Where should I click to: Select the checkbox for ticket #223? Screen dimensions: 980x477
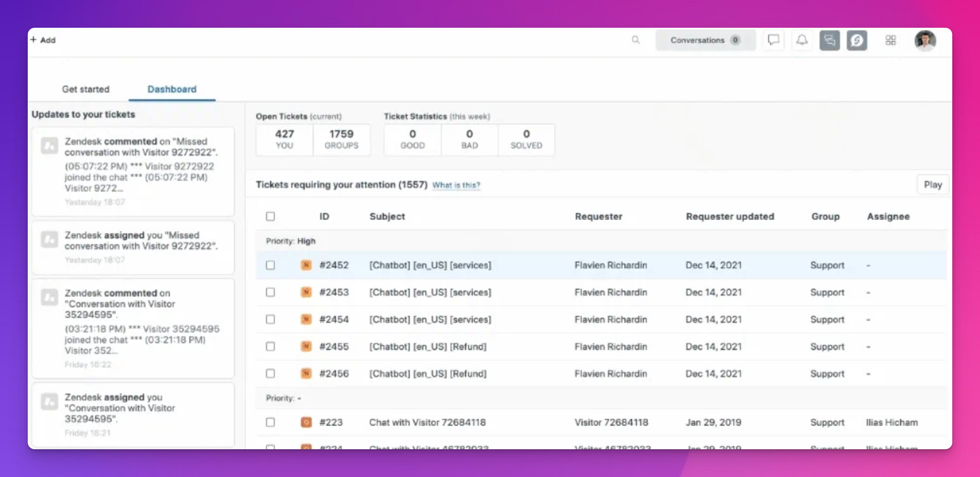270,422
